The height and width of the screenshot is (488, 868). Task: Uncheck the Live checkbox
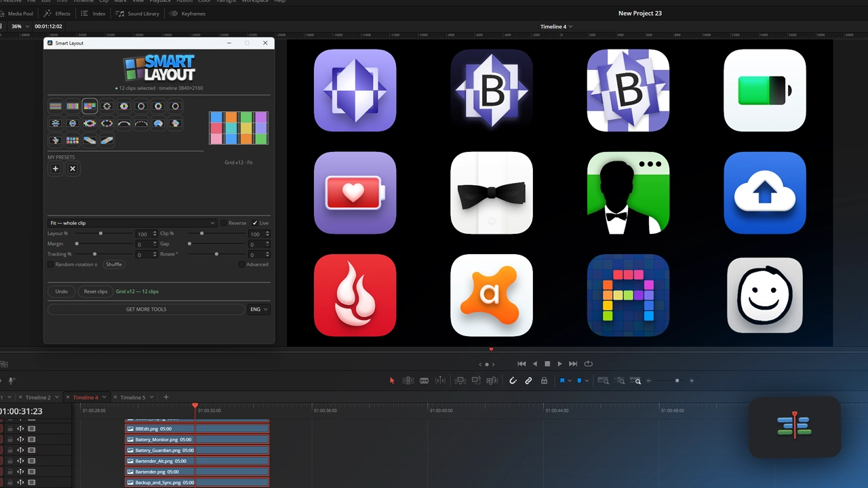point(255,223)
